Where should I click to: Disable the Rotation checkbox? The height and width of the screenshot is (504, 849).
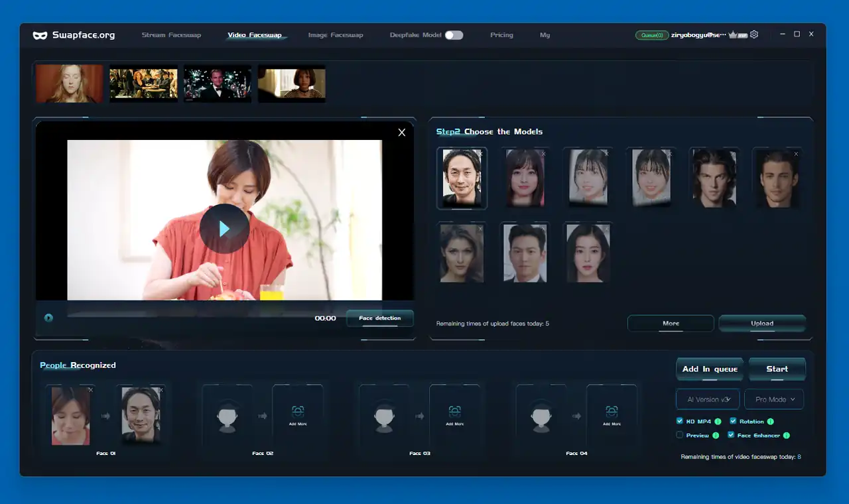733,421
